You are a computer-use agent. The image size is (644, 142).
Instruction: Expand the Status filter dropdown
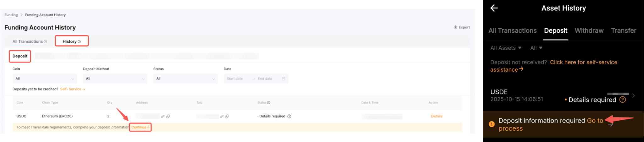click(185, 79)
